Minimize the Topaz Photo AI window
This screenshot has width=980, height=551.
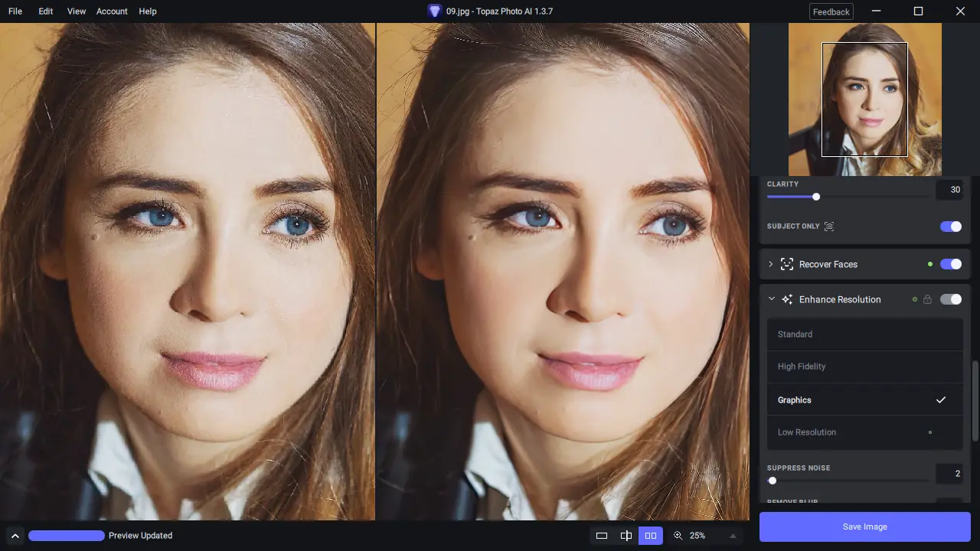click(877, 11)
